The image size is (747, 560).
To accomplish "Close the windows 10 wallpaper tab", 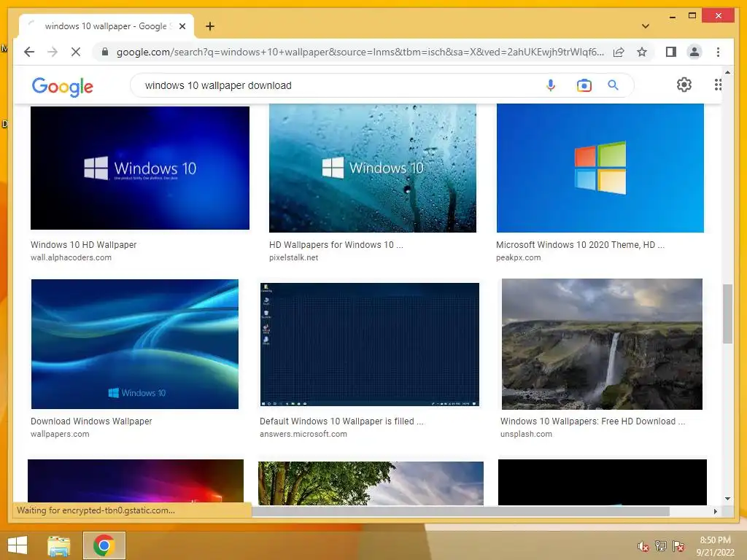I will (182, 26).
